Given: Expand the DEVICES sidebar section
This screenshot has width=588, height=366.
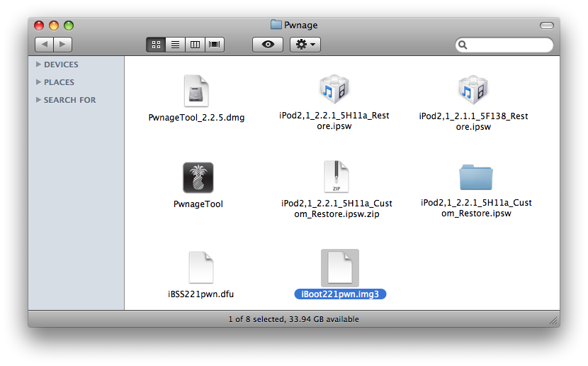Looking at the screenshot, I should [39, 65].
